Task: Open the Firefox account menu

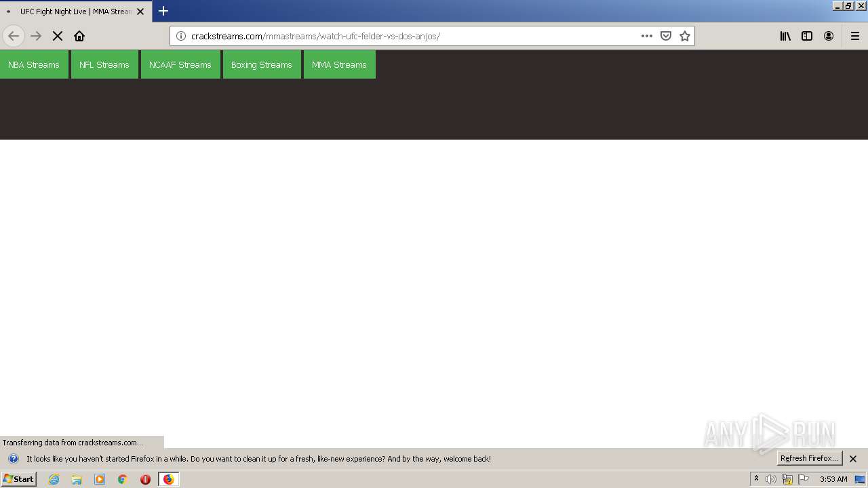Action: pyautogui.click(x=829, y=36)
